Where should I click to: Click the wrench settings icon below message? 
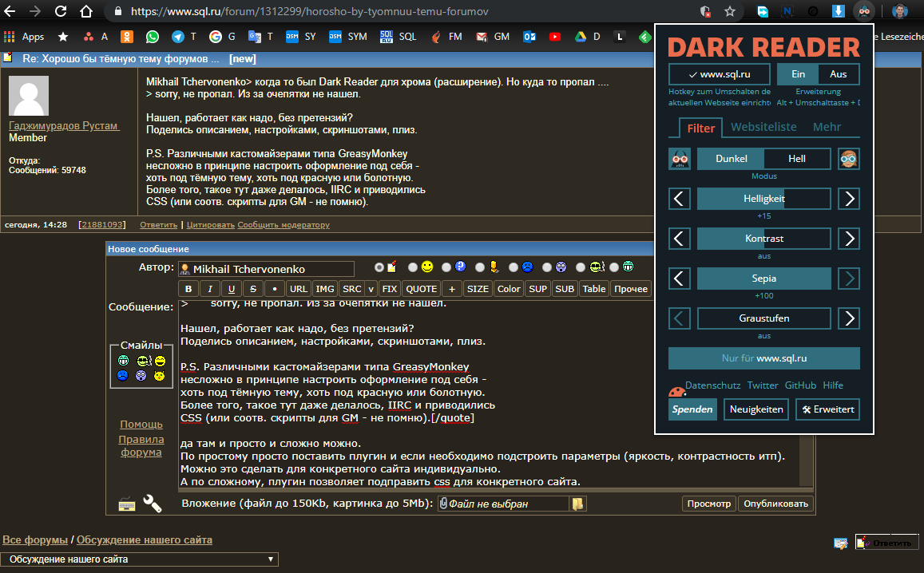coord(152,504)
